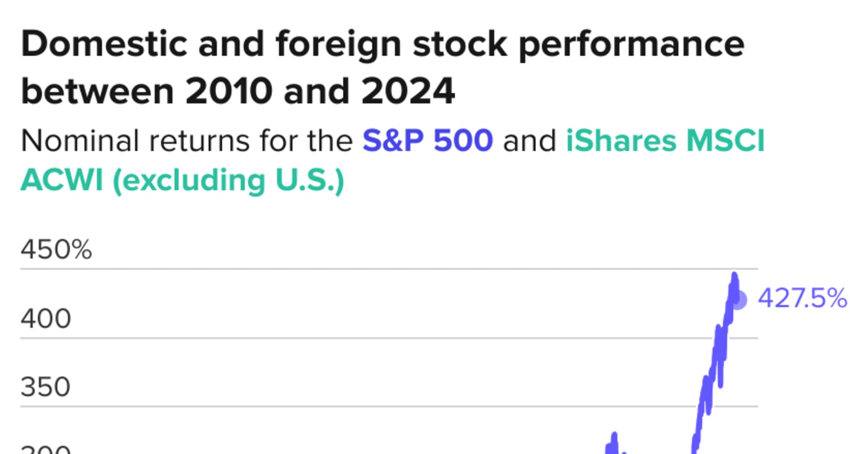Click the S&P 500 line's highest peak
The height and width of the screenshot is (454, 868).
pyautogui.click(x=734, y=275)
